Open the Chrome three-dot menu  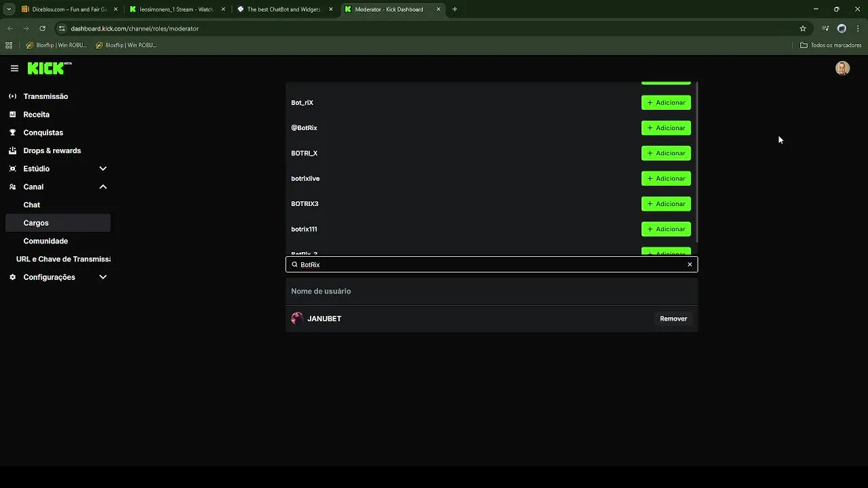point(859,28)
